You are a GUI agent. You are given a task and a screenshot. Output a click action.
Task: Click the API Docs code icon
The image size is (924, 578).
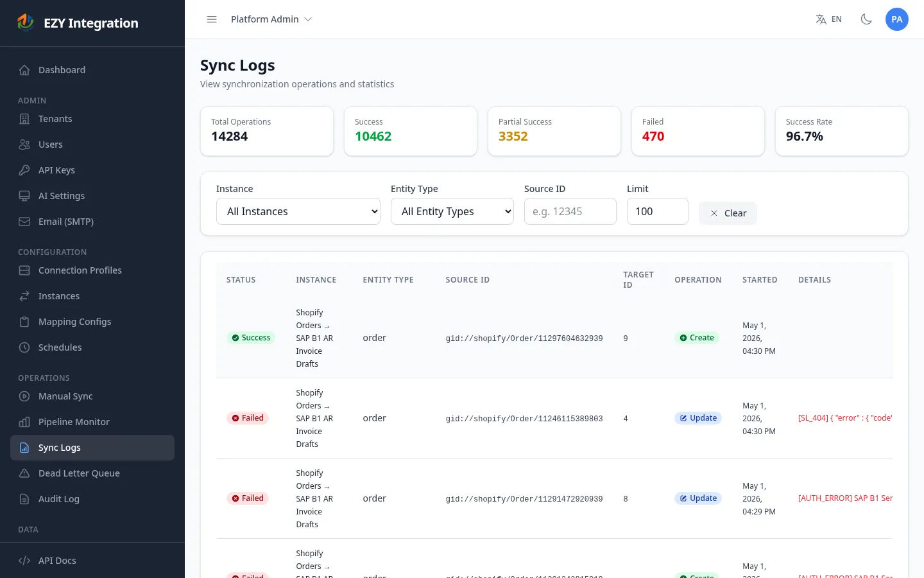(24, 561)
